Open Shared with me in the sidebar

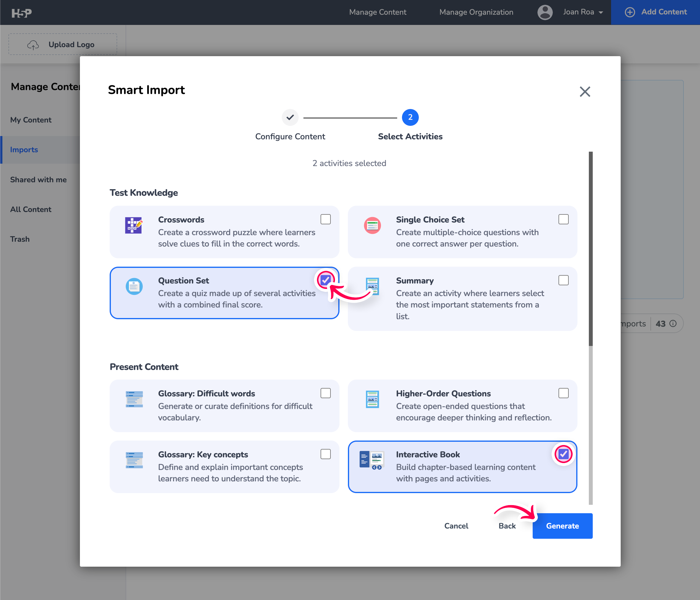[x=38, y=180]
